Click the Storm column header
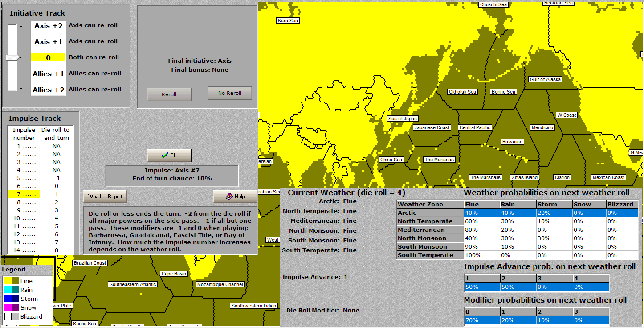This screenshot has width=644, height=328. point(554,204)
